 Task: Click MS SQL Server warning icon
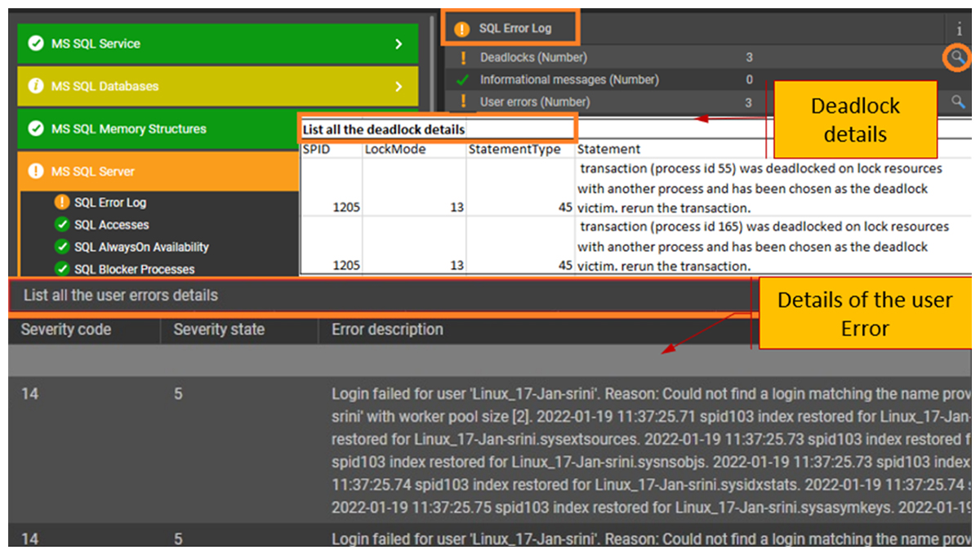pos(36,172)
